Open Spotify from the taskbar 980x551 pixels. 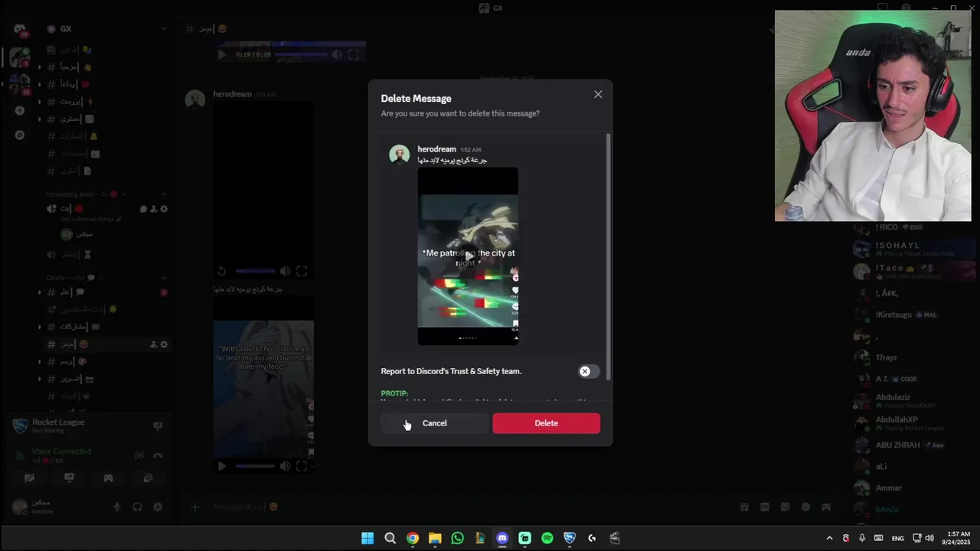coord(547,538)
